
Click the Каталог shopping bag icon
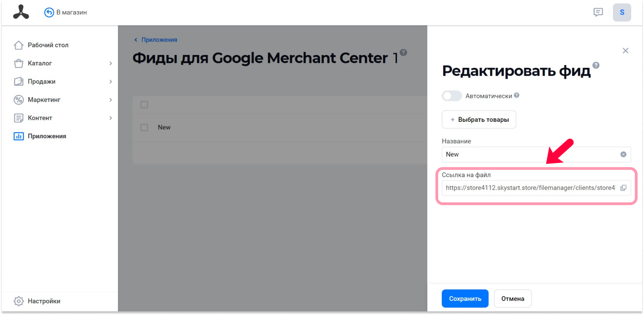[19, 63]
